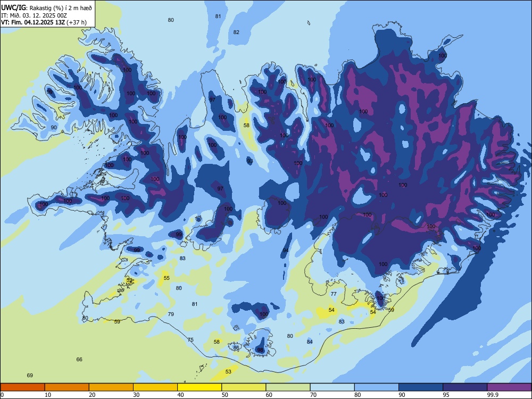
Task: Click the '53' humidity value near the south coast
Action: click(228, 371)
